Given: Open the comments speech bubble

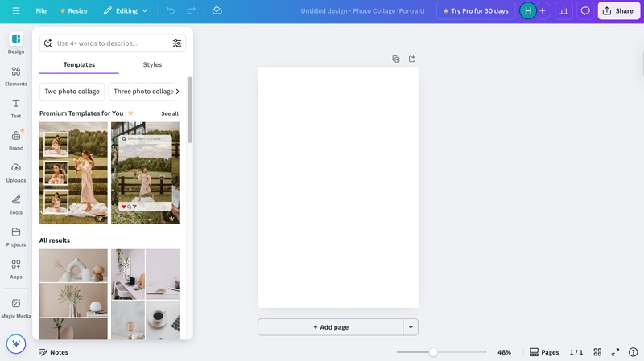Looking at the screenshot, I should [x=585, y=10].
